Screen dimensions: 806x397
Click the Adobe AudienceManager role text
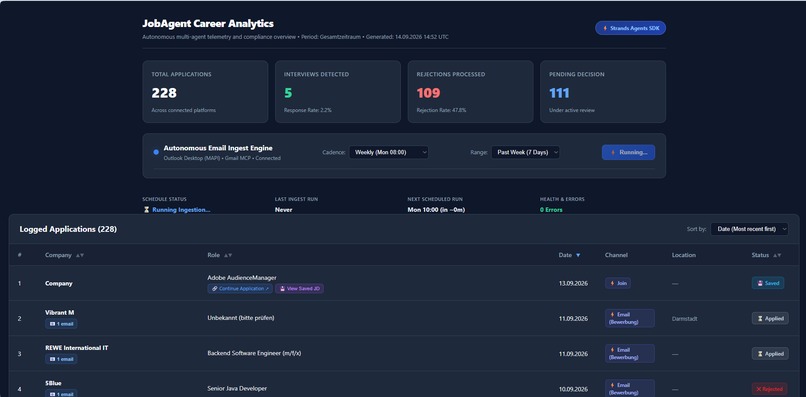coord(242,278)
